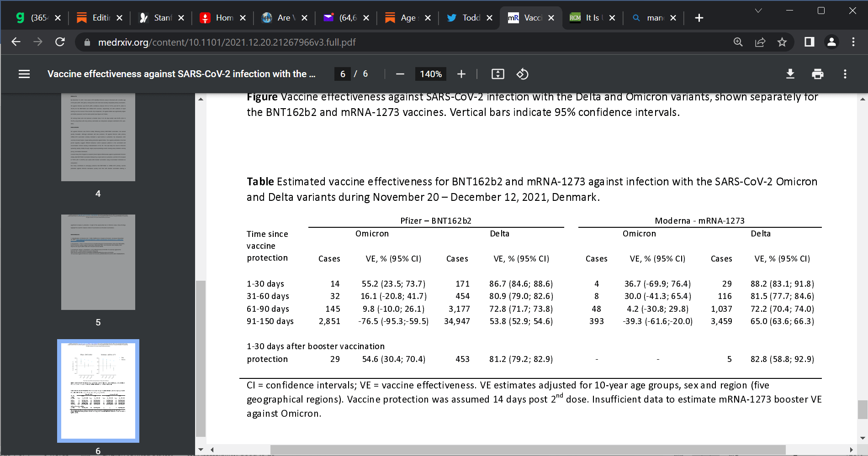868x456 pixels.
Task: Close the active Vacci tab
Action: (x=551, y=18)
